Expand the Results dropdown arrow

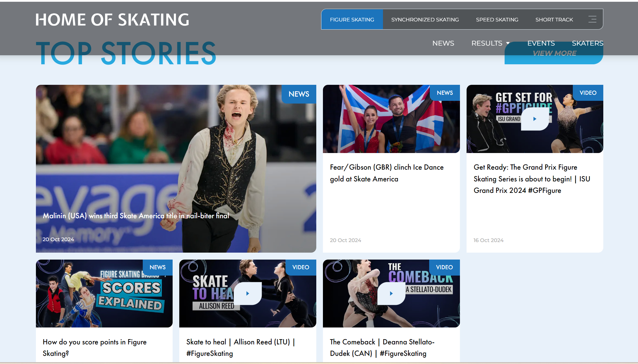coord(508,43)
